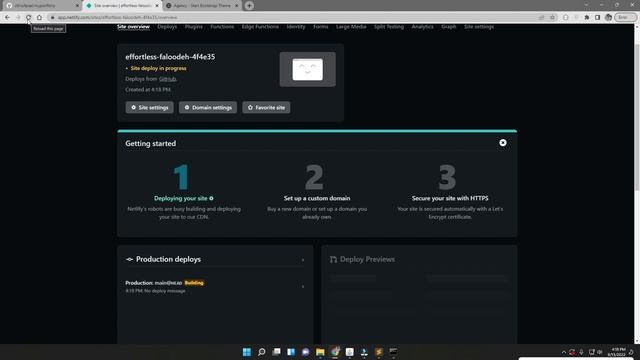Open the Split Testing tab
The image size is (640, 360).
(389, 27)
